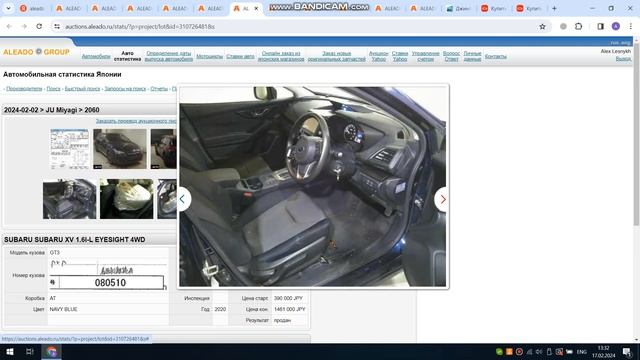Switch to the Джим browser tab
640x360 pixels.
[458, 8]
